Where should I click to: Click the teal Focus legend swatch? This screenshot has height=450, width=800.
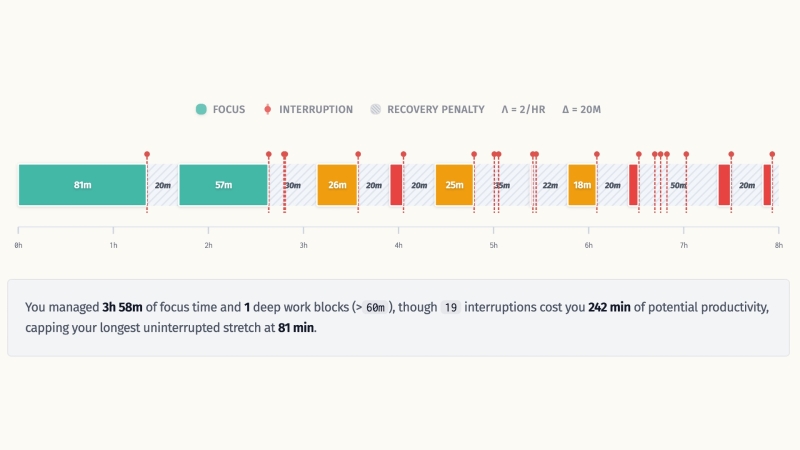(x=202, y=109)
